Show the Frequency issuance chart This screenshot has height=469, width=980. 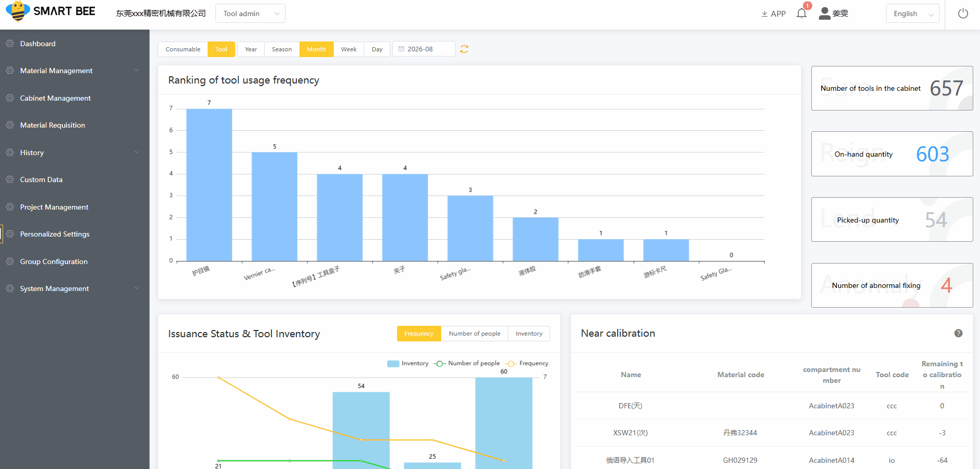click(x=419, y=334)
